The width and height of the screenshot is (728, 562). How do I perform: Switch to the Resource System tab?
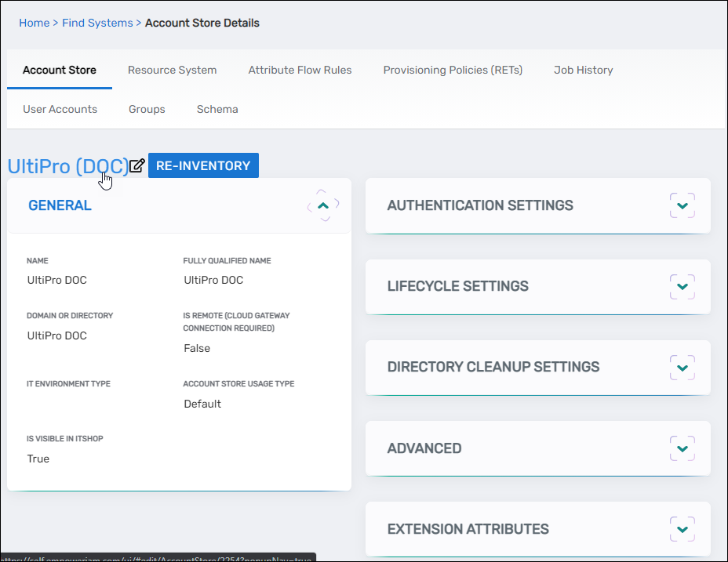(x=172, y=70)
